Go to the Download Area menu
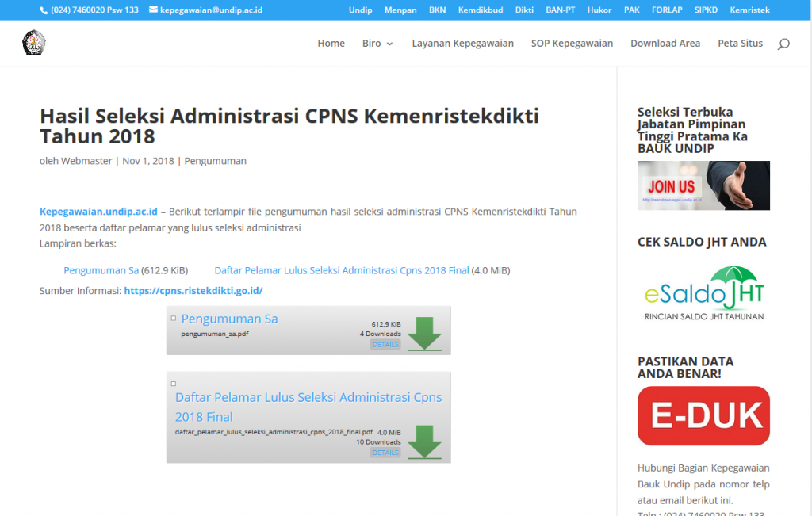812x516 pixels. [x=665, y=44]
